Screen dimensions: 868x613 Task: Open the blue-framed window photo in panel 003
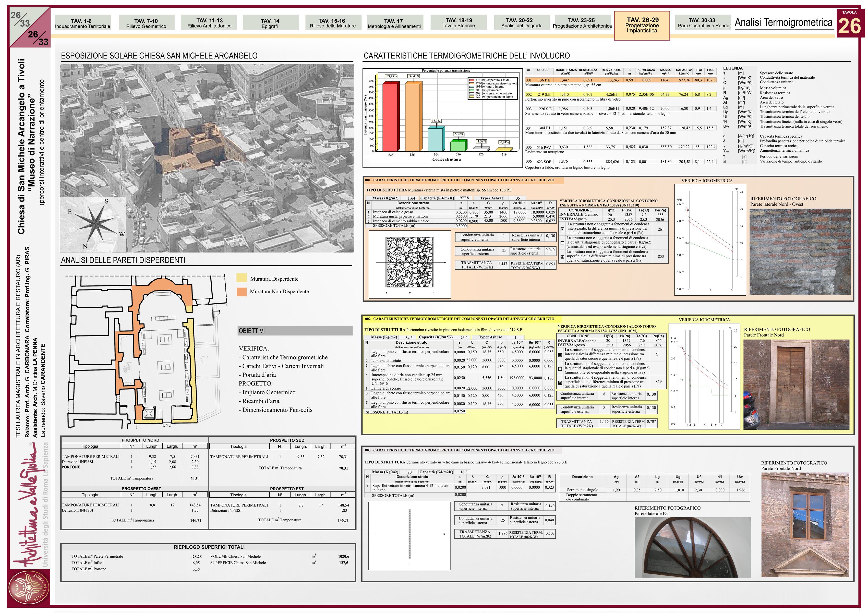click(805, 524)
